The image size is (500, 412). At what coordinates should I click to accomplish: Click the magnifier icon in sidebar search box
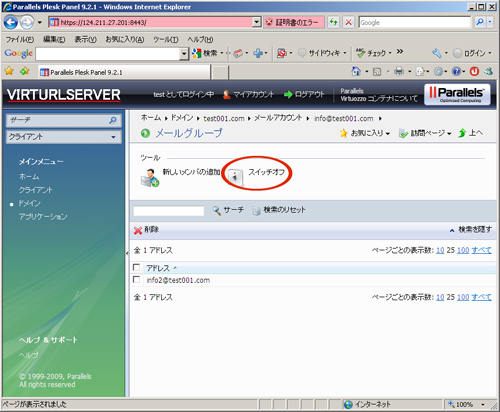(x=113, y=120)
